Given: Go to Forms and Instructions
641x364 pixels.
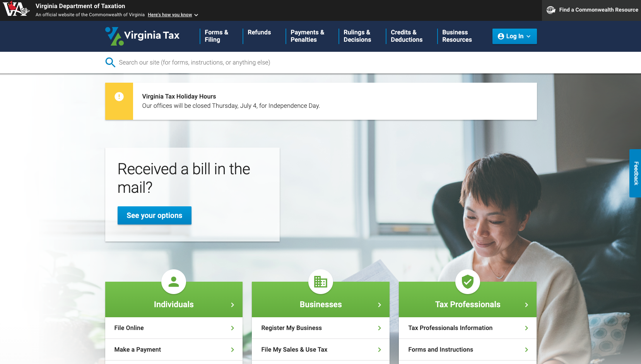Looking at the screenshot, I should [468, 350].
